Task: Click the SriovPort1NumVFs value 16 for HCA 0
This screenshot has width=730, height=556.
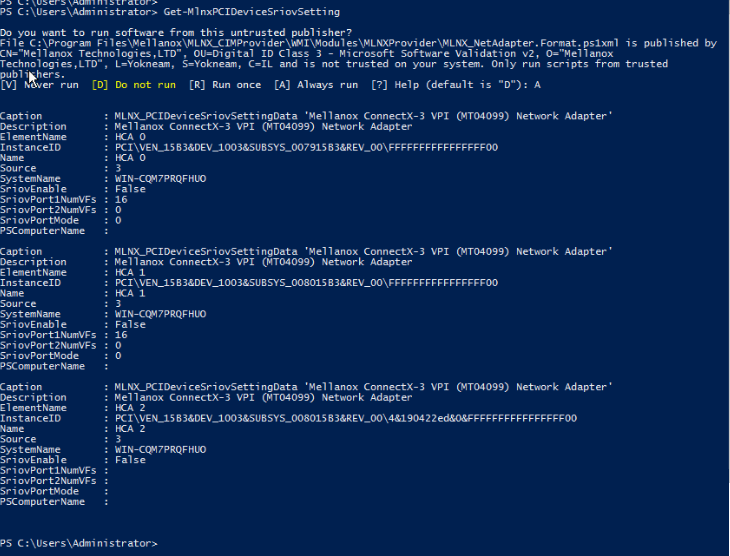Action: [121, 200]
